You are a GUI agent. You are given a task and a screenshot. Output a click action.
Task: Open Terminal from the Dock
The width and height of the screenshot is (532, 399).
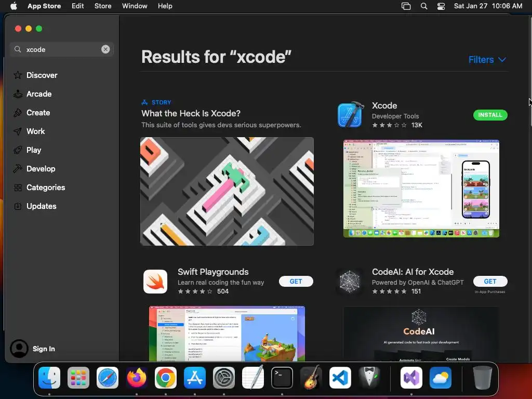point(282,378)
